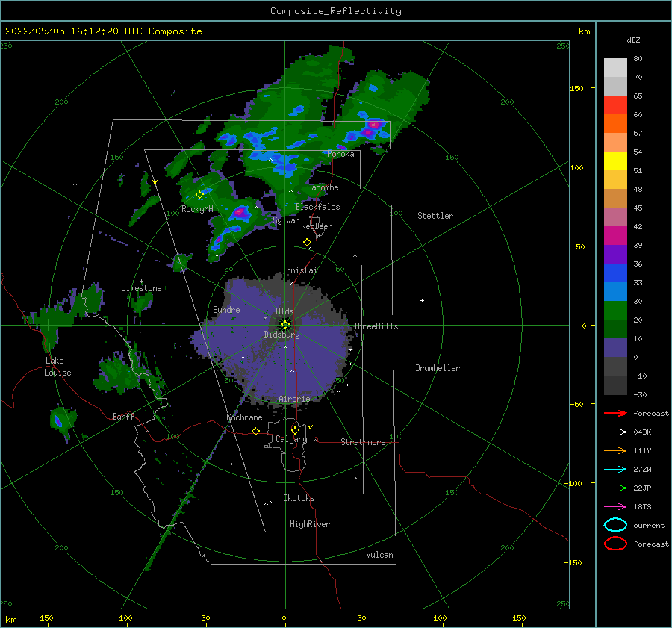The width and height of the screenshot is (672, 628).
Task: Click the Lake Louise label
Action: point(57,367)
